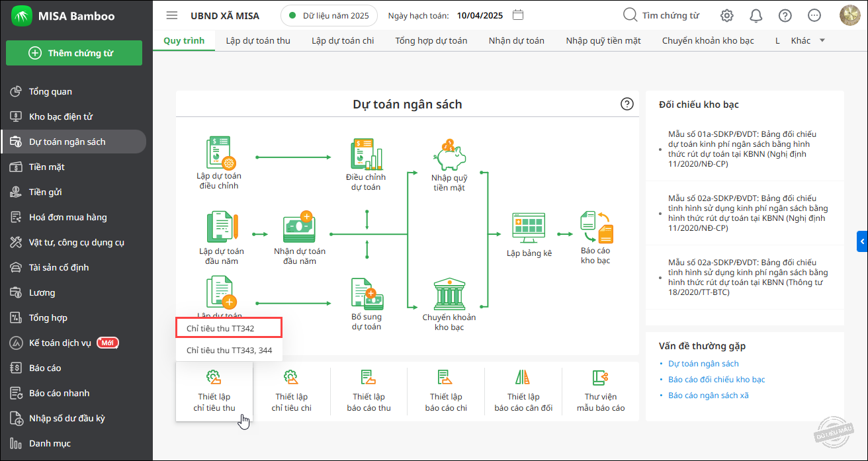Screen dimensions: 868x461
Task: Open settings gear icon in header
Action: (x=727, y=16)
